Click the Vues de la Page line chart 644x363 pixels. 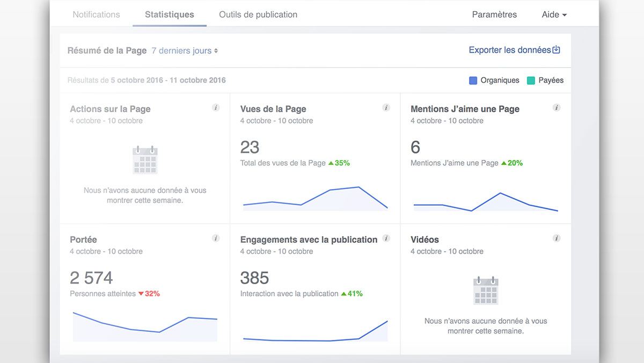(x=315, y=198)
